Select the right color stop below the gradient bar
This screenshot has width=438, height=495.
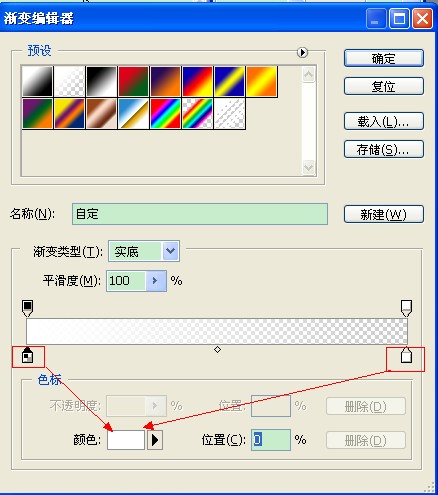(x=406, y=355)
